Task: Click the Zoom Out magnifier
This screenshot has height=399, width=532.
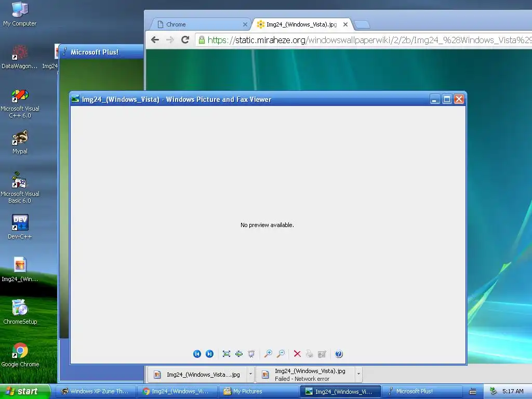Action: 281,354
